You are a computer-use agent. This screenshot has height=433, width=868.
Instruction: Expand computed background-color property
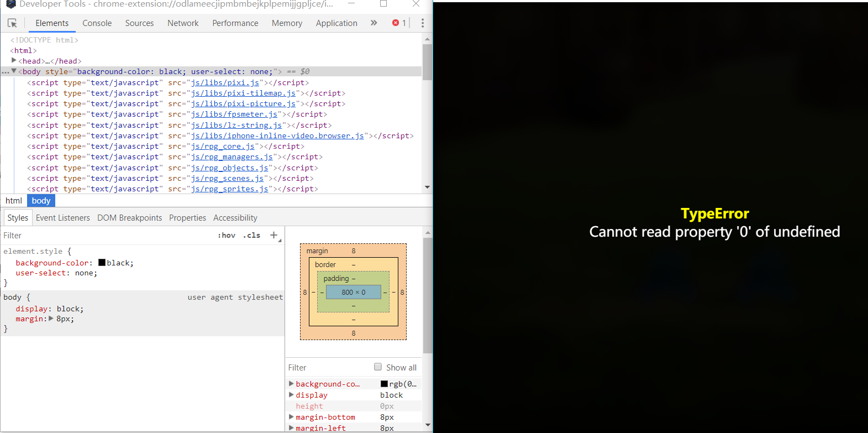(x=291, y=383)
